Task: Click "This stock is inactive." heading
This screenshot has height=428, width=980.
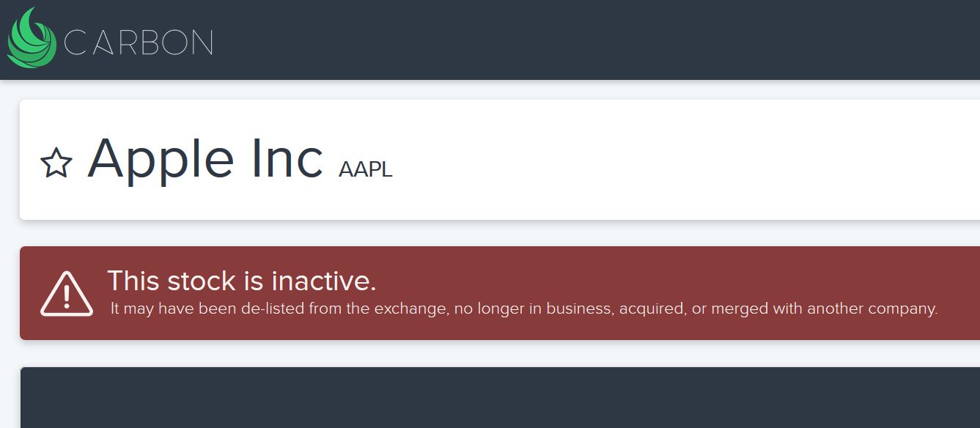Action: click(x=242, y=281)
